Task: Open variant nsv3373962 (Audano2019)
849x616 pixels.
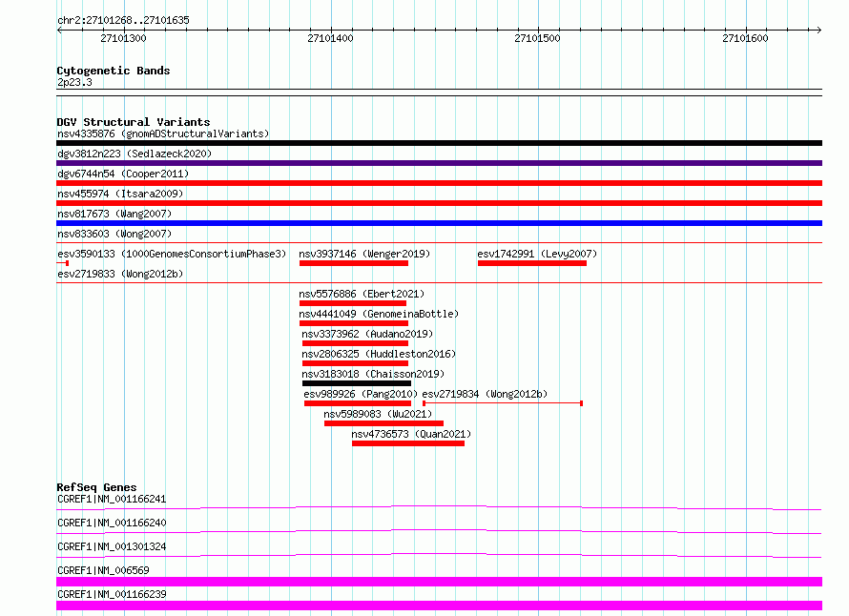Action: 367,334
